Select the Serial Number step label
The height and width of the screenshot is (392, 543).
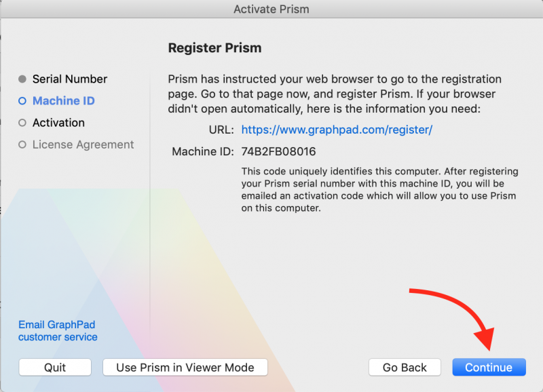pyautogui.click(x=70, y=79)
